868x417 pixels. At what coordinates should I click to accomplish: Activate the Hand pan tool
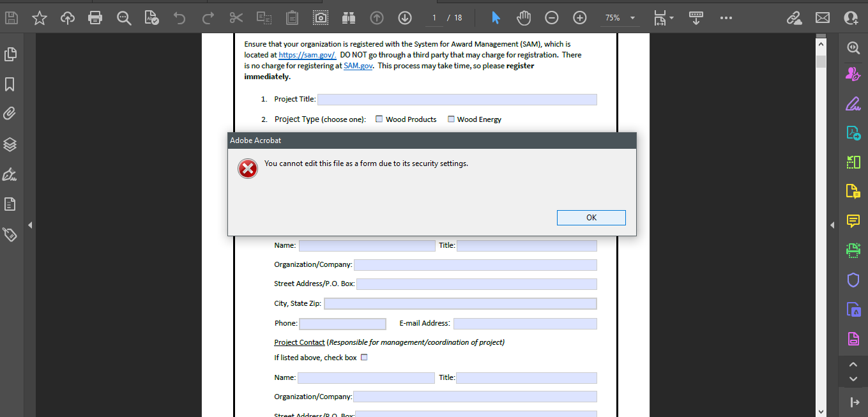524,18
